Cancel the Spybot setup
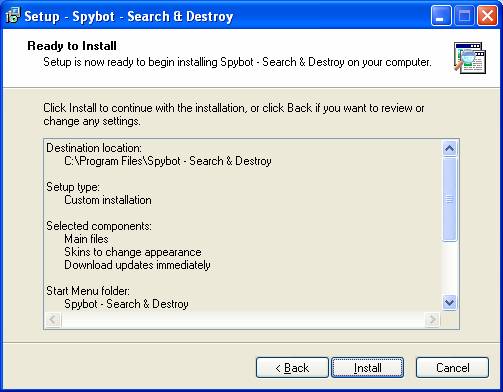This screenshot has width=503, height=392. pos(452,368)
